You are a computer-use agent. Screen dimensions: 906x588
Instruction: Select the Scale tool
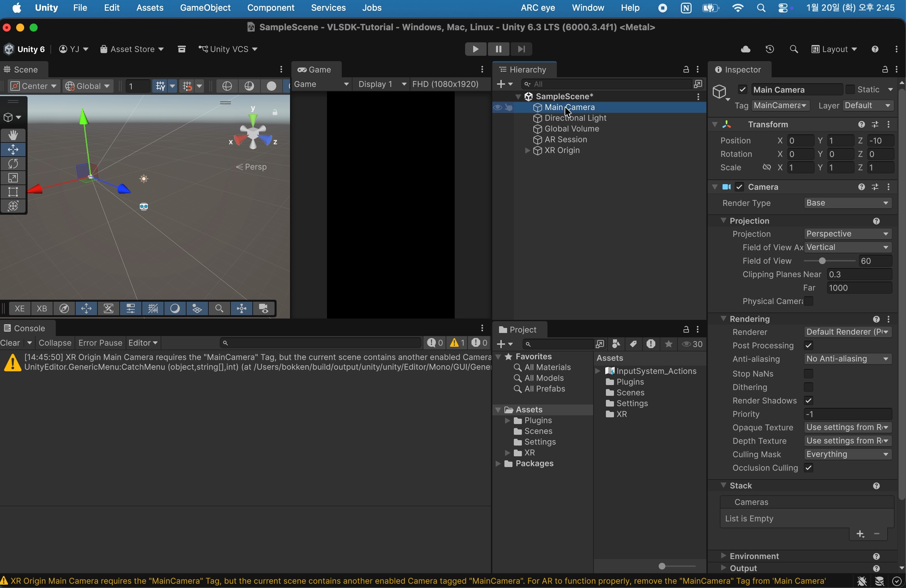[x=13, y=178]
